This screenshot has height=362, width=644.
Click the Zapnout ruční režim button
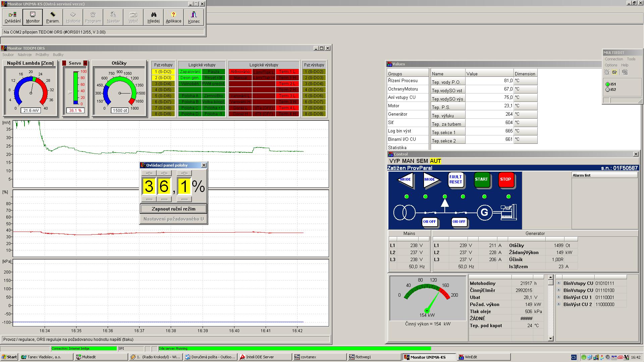pyautogui.click(x=173, y=209)
